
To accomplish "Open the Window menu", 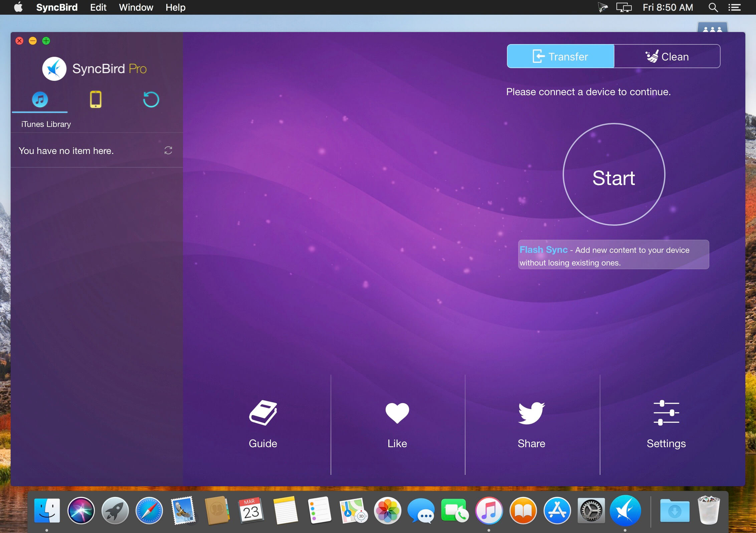I will pos(136,7).
